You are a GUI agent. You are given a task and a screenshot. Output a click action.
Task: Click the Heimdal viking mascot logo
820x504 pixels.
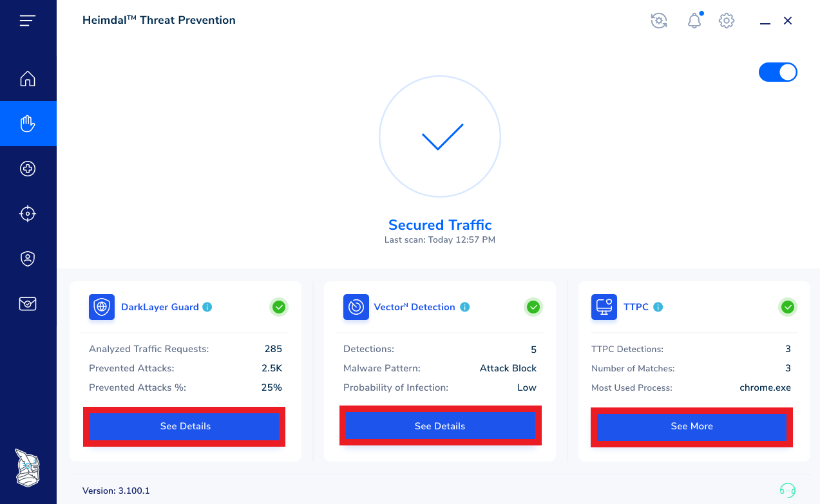click(x=28, y=468)
